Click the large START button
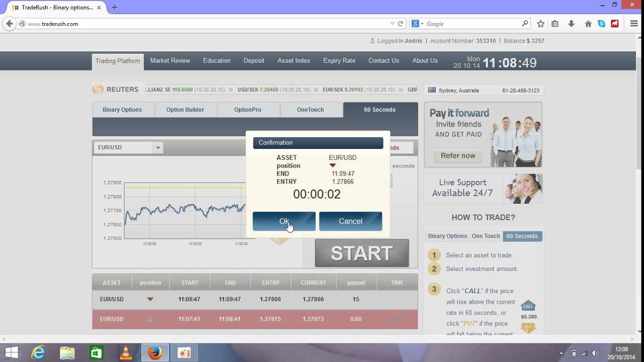Image resolution: width=644 pixels, height=362 pixels. (x=362, y=253)
